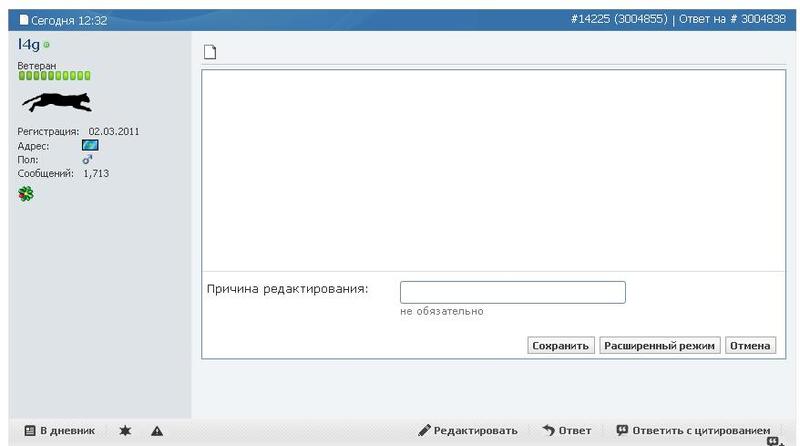
Task: Click the green online status dot
Action: [46, 45]
